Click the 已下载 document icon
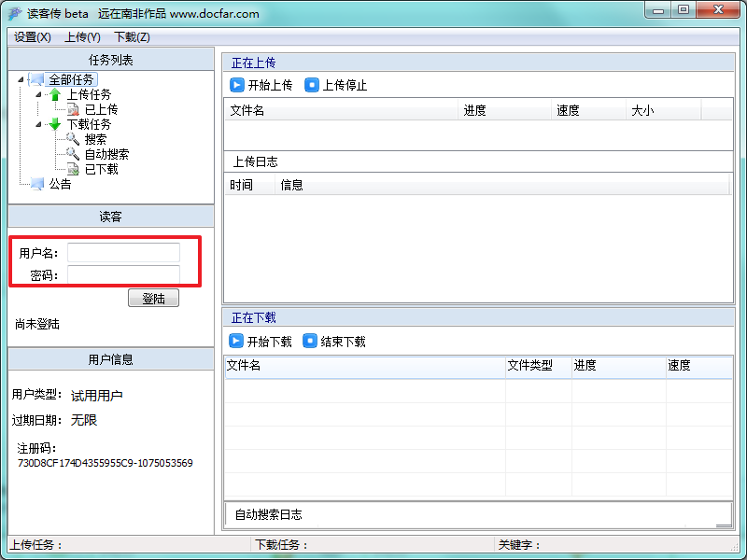Image resolution: width=747 pixels, height=560 pixels. click(73, 169)
